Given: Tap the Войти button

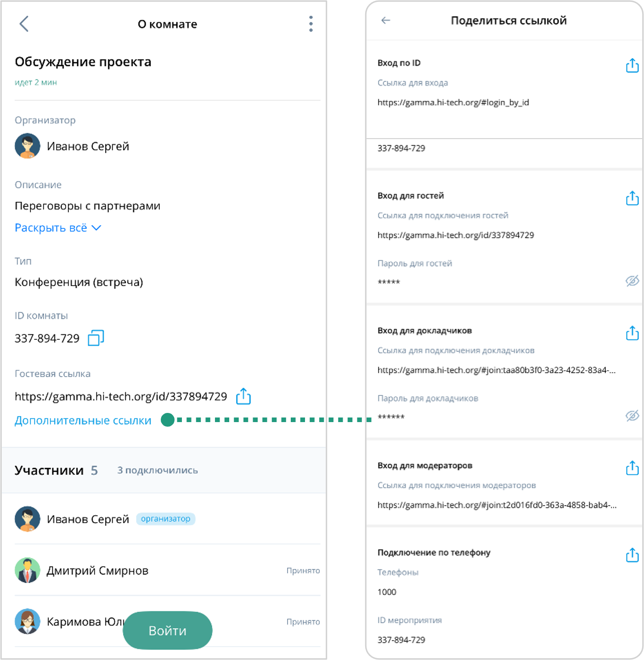Looking at the screenshot, I should click(x=168, y=630).
